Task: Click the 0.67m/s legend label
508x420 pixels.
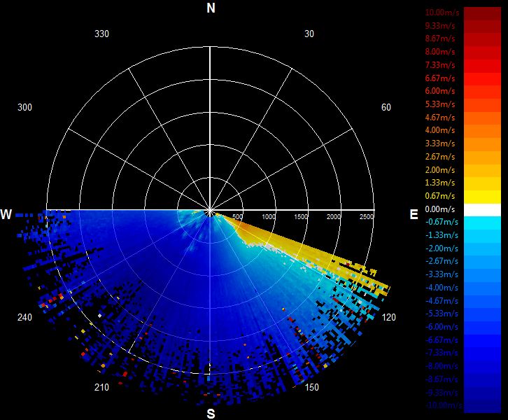Action: point(440,196)
